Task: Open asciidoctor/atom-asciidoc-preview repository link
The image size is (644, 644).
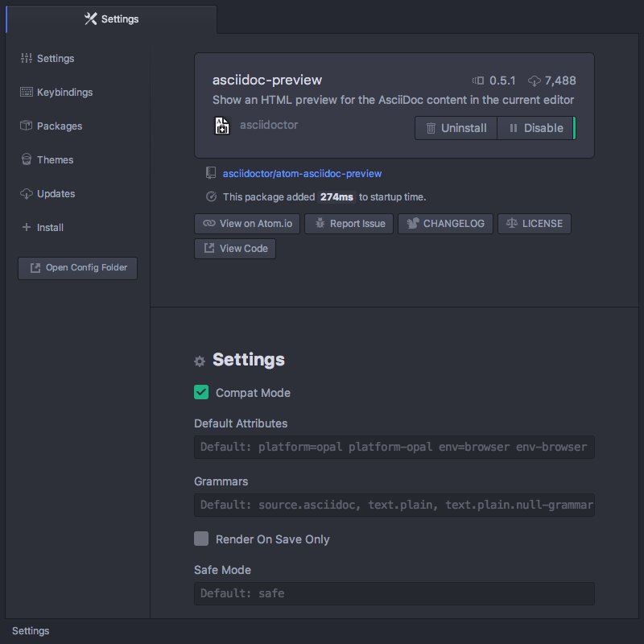Action: (x=302, y=173)
